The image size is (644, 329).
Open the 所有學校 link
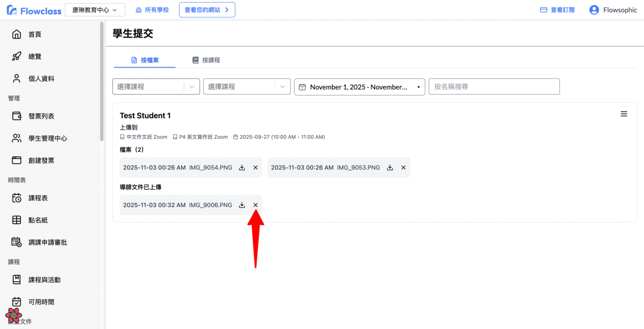[153, 10]
